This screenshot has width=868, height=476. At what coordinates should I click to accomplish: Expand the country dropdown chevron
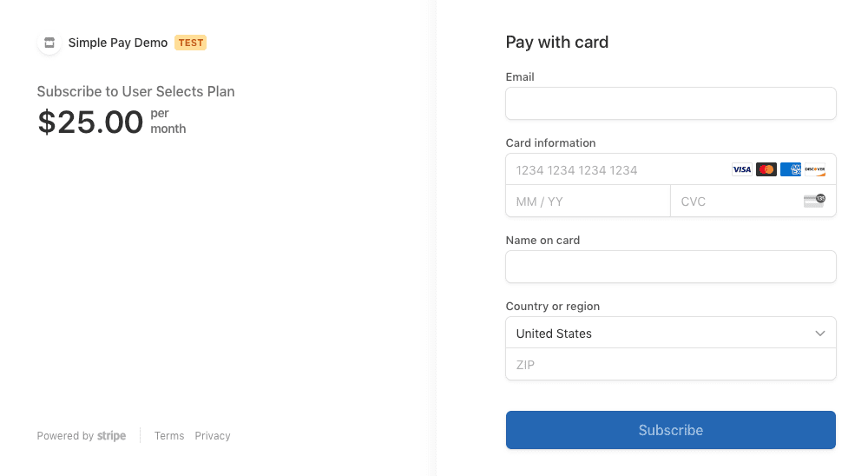[x=820, y=334]
